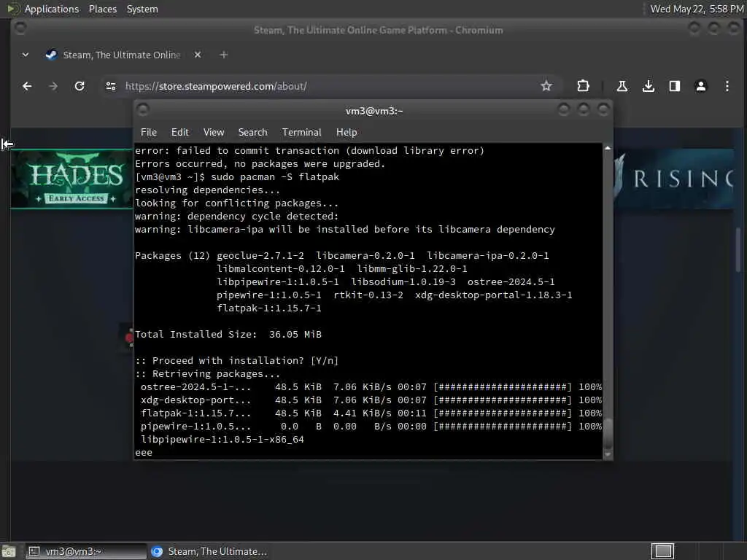Click terminal scrollbar down arrow
This screenshot has height=560, width=747.
tap(608, 455)
